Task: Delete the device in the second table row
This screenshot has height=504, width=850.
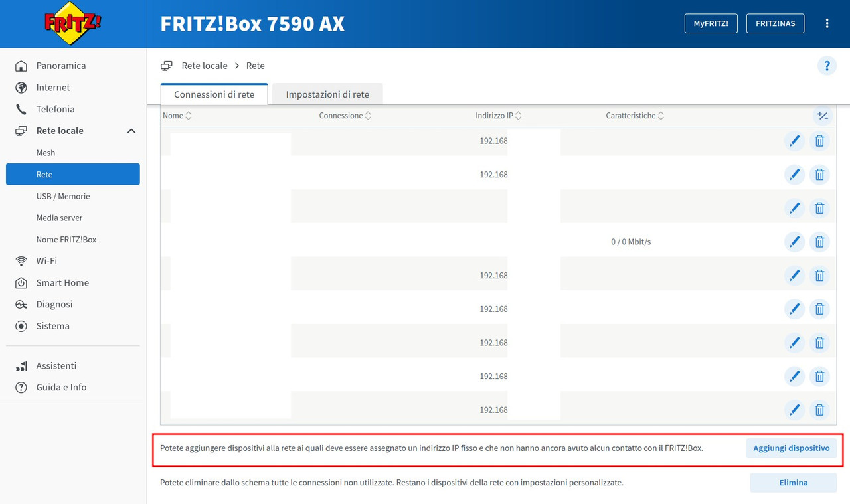Action: (x=819, y=175)
